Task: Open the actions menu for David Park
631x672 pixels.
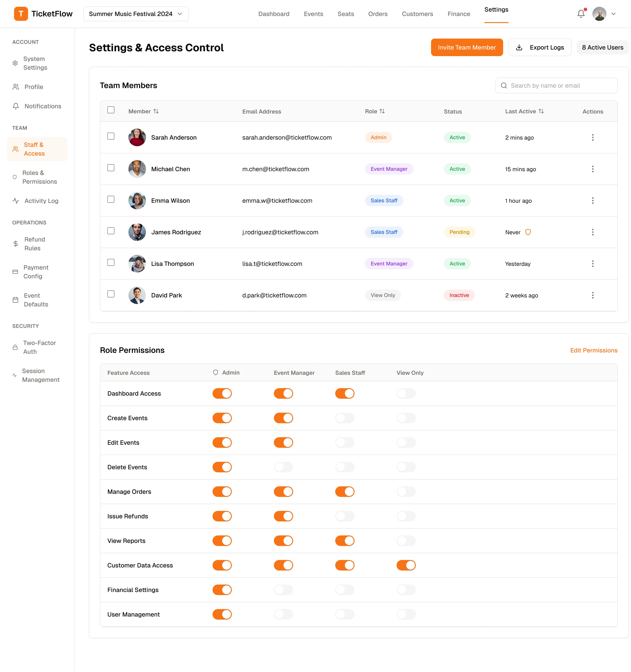Action: tap(592, 295)
